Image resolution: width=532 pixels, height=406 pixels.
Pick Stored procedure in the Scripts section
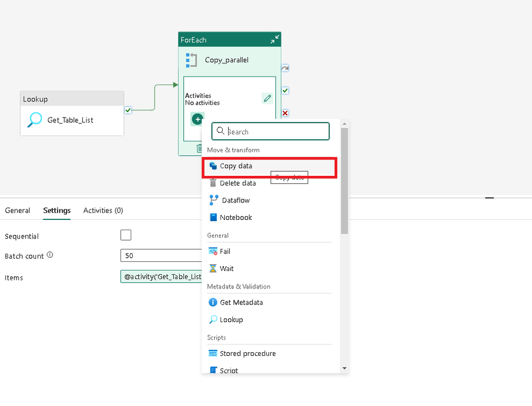(247, 353)
